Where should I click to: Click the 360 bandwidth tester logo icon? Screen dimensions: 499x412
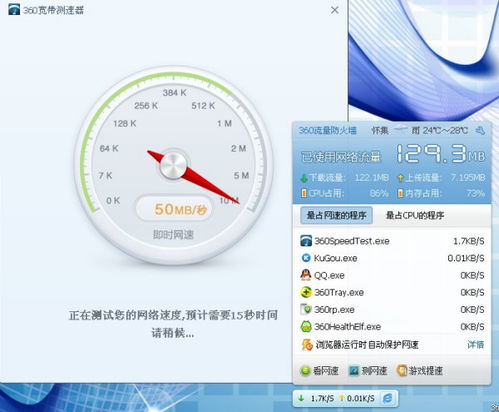click(14, 10)
